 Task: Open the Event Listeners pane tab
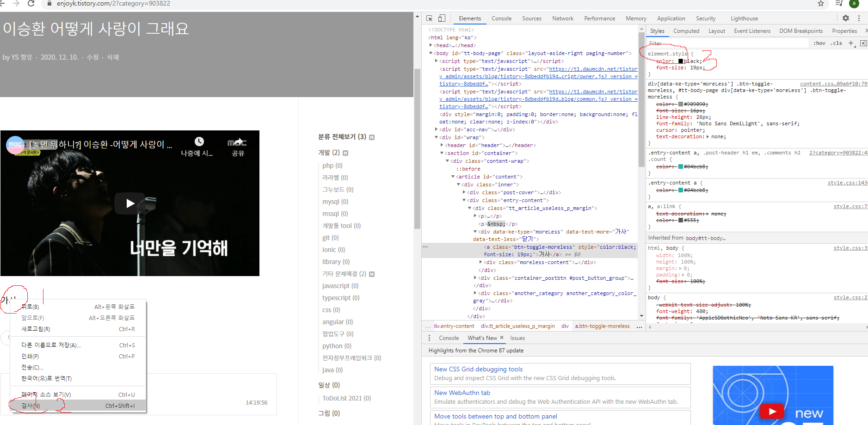coord(752,31)
